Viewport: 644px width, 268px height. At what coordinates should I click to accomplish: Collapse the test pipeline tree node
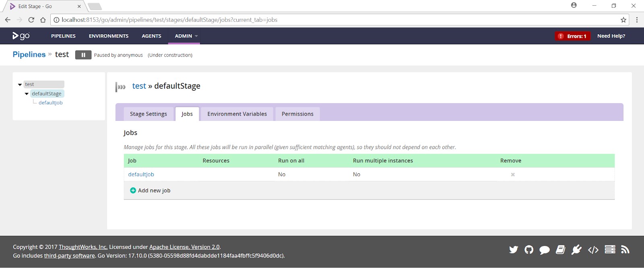point(20,85)
